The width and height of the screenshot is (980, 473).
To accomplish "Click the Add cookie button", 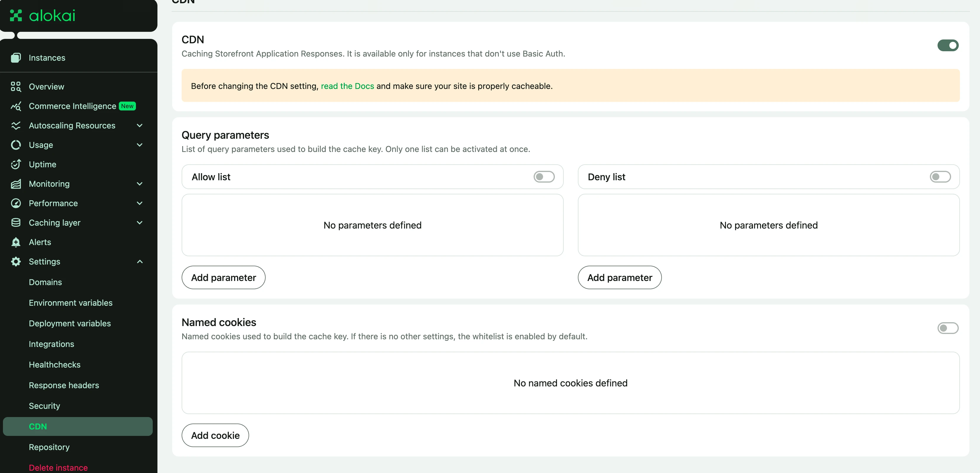I will (215, 435).
